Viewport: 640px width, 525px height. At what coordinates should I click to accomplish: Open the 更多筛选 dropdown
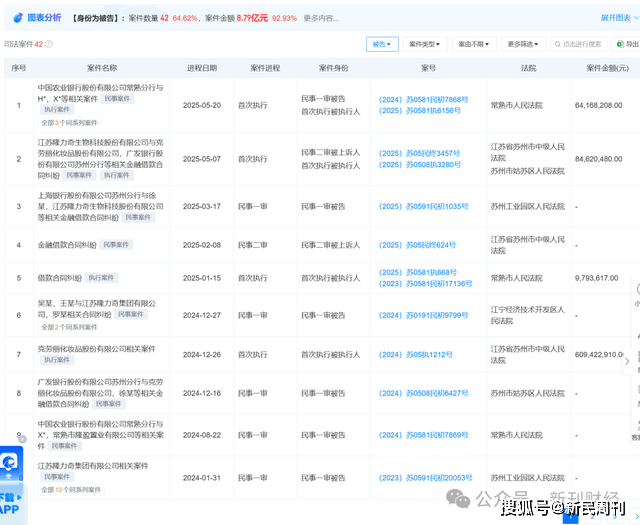(523, 44)
